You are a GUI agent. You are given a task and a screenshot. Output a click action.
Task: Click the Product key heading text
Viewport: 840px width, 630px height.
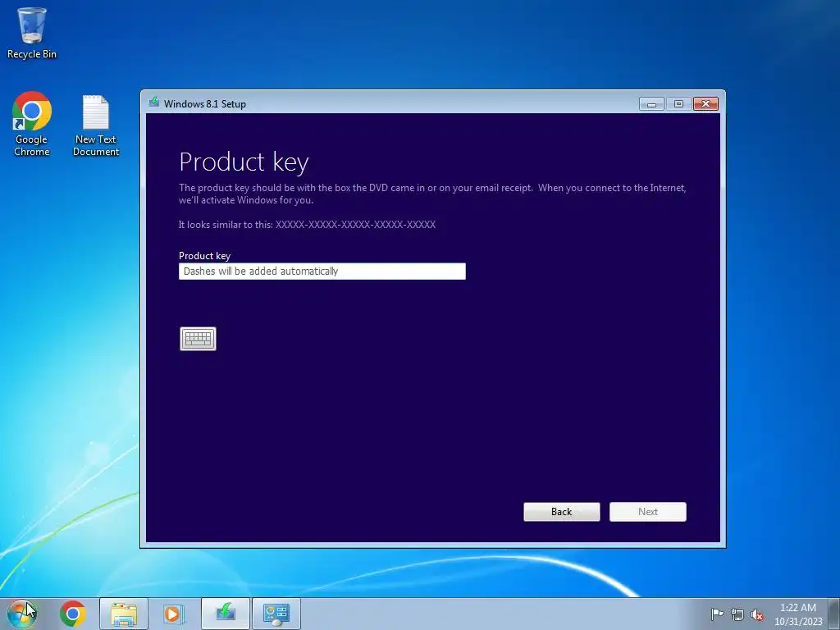[244, 162]
